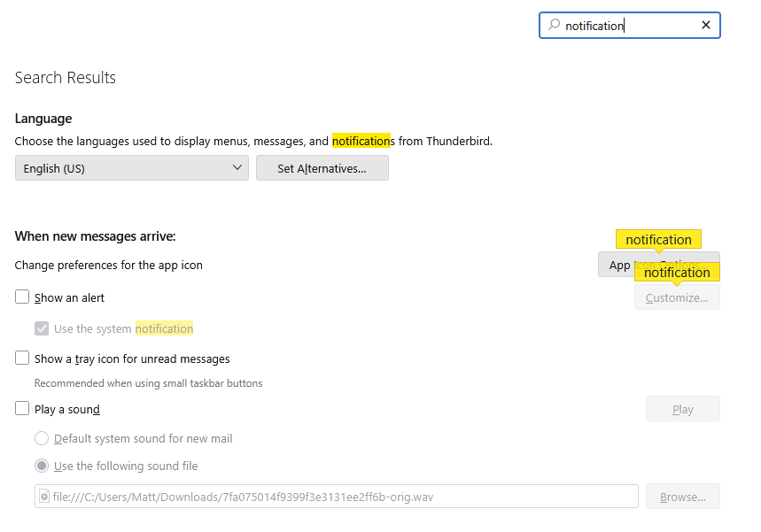
Task: Focus the notification search field
Action: click(629, 26)
